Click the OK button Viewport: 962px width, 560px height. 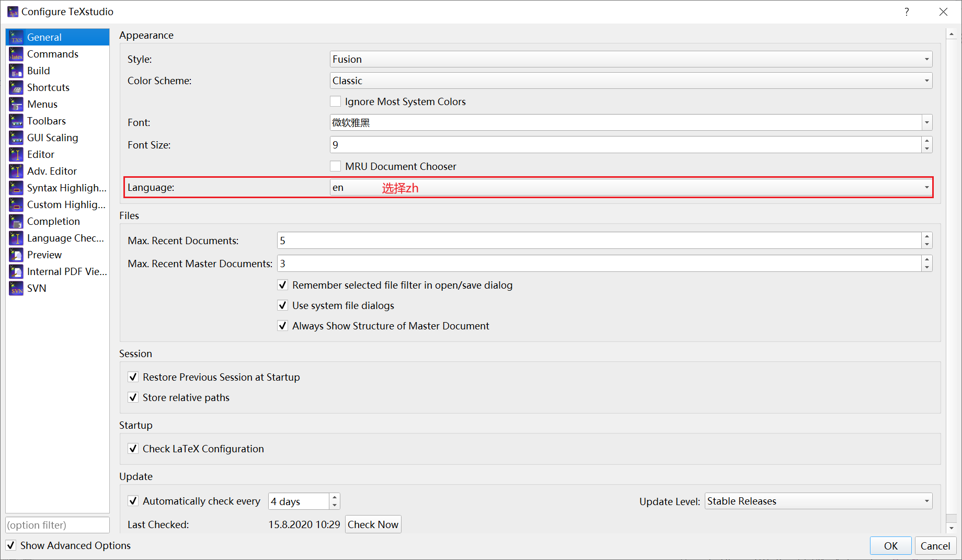point(891,546)
